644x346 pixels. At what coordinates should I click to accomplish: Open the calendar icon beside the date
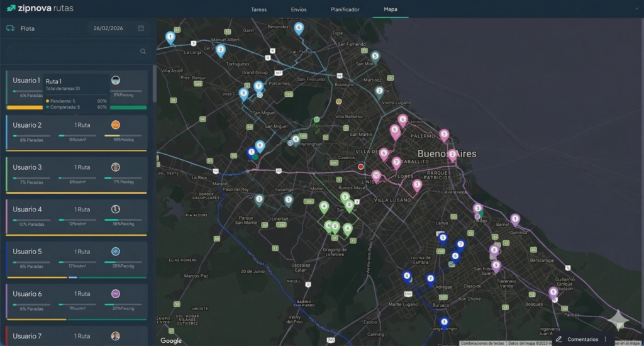(141, 28)
